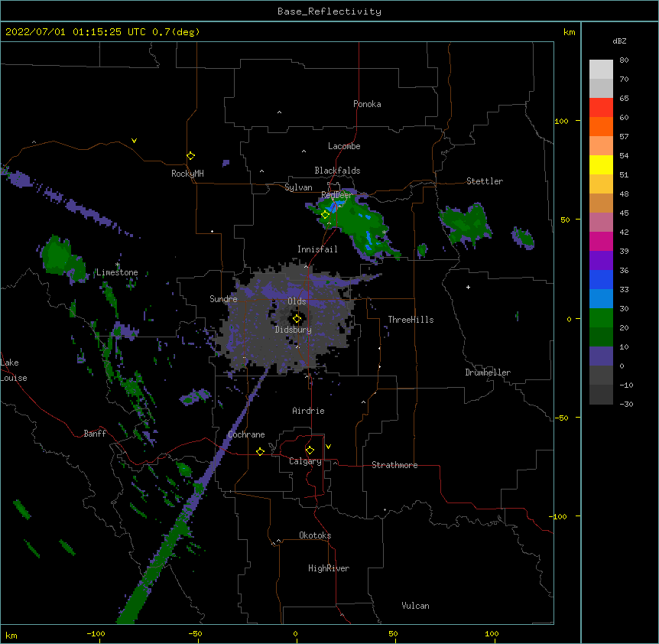
Task: Click the orange 57–60 dBZ legend band
Action: coord(601,126)
